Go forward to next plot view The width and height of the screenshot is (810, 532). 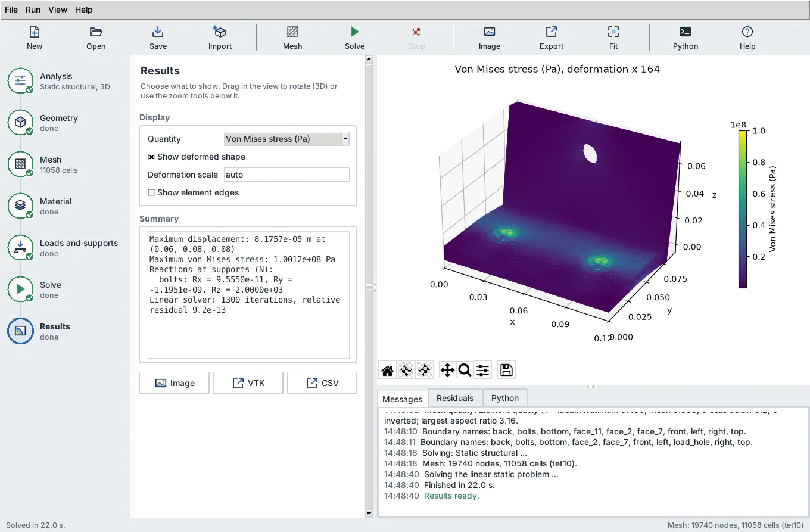tap(423, 370)
